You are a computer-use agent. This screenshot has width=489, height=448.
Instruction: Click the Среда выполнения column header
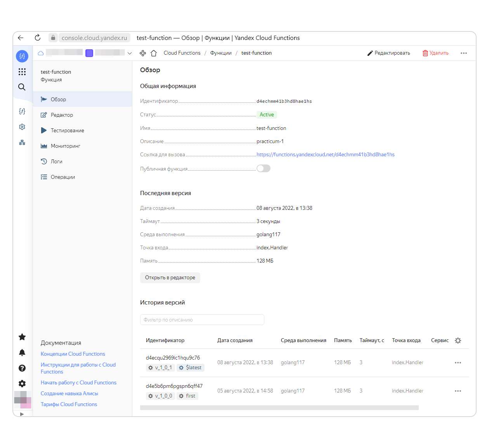(x=303, y=341)
